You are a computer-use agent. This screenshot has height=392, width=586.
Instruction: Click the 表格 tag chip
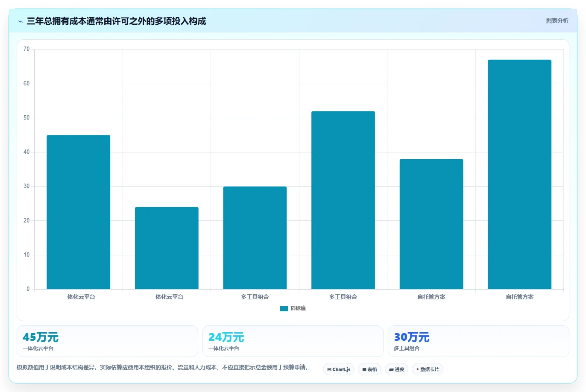tap(369, 369)
